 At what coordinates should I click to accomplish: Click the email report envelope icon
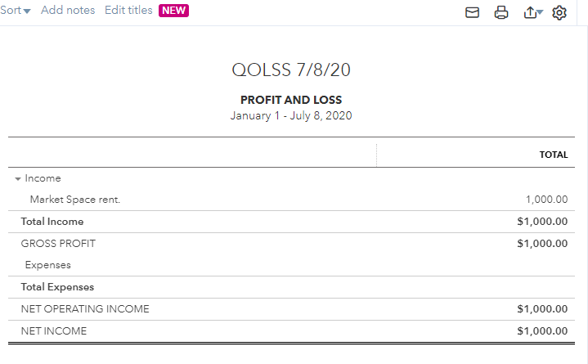(472, 12)
